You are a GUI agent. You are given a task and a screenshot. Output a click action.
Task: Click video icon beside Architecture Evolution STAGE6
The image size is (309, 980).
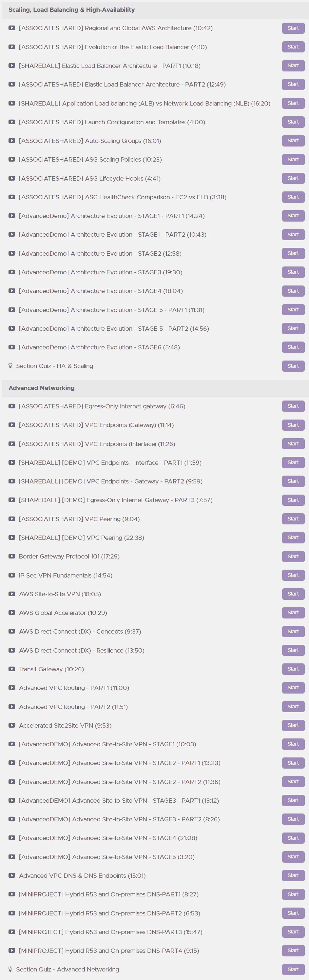tap(12, 347)
